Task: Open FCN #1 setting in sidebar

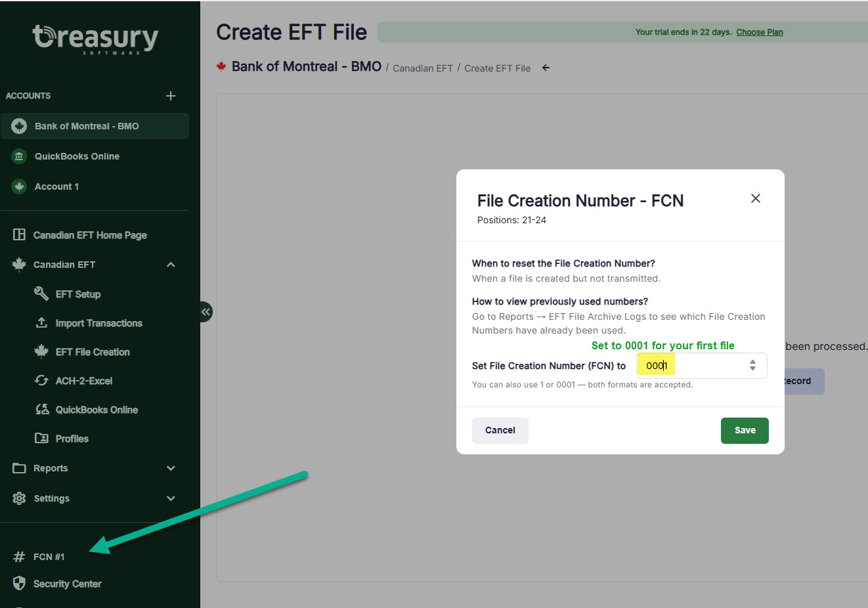Action: point(49,557)
